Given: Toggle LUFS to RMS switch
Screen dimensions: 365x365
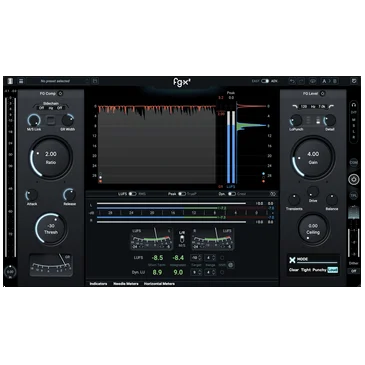Looking at the screenshot, I should [x=132, y=194].
